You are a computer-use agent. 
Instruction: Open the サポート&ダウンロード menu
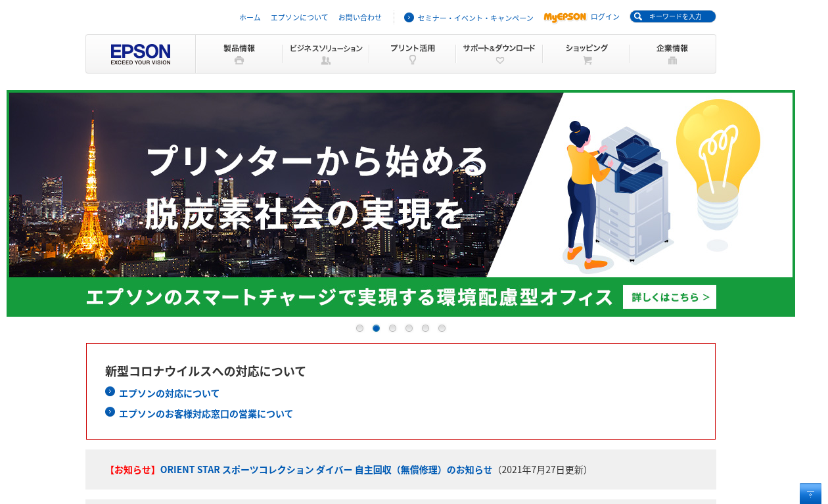pos(499,54)
